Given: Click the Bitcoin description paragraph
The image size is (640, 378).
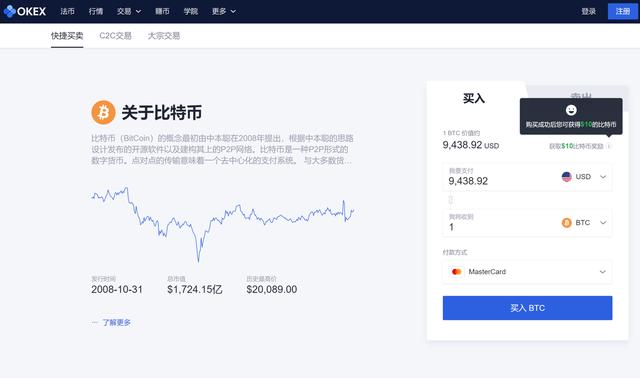Looking at the screenshot, I should (x=222, y=149).
